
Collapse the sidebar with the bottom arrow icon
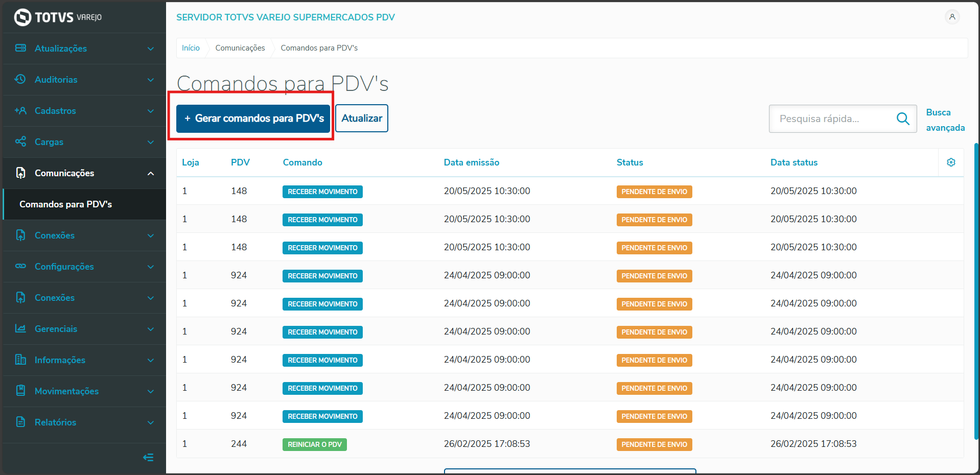[148, 457]
